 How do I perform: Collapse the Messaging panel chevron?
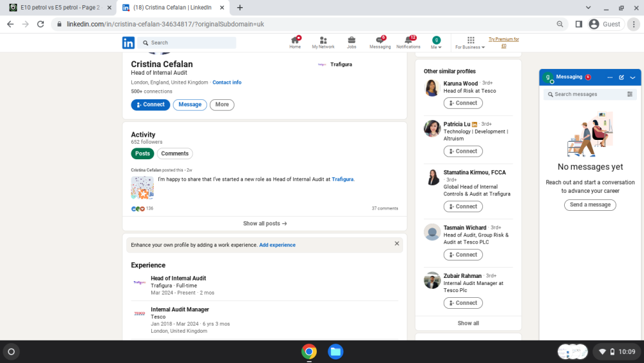632,77
